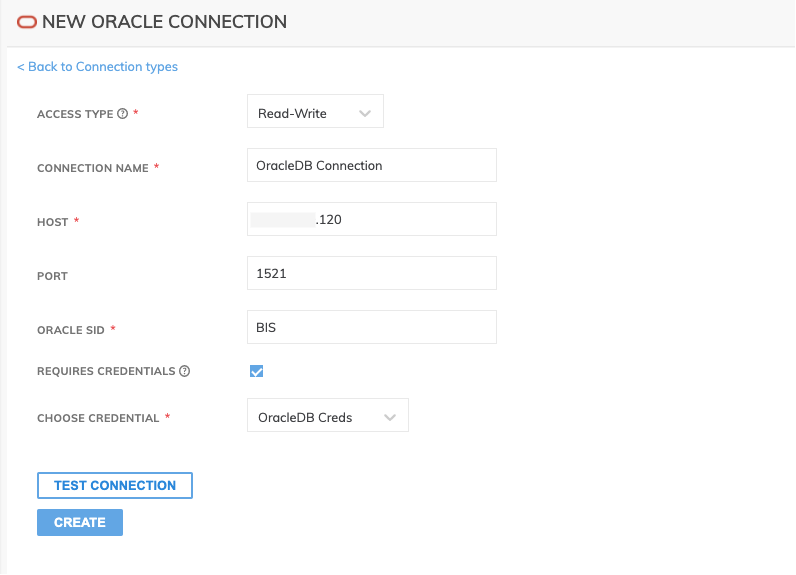Click the Connection Name label

[x=93, y=168]
